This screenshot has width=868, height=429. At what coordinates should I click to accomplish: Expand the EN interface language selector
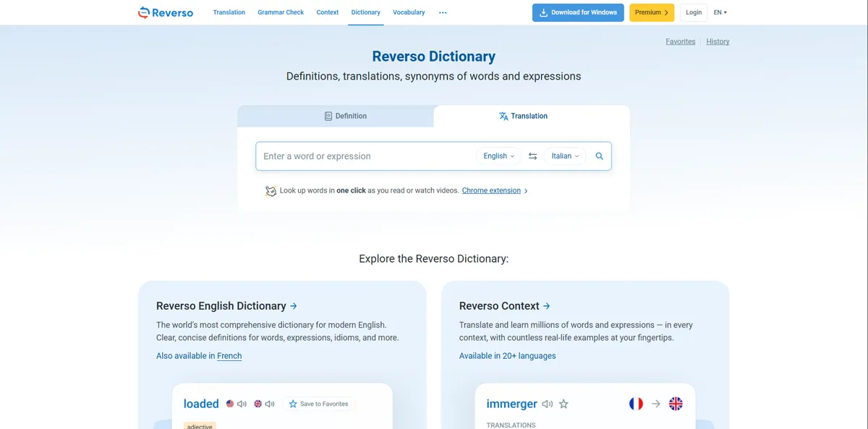[720, 12]
